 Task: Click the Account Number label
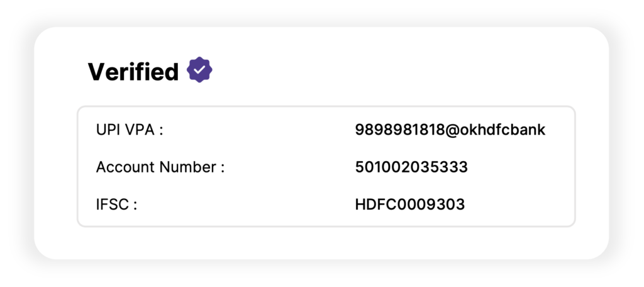click(x=160, y=167)
